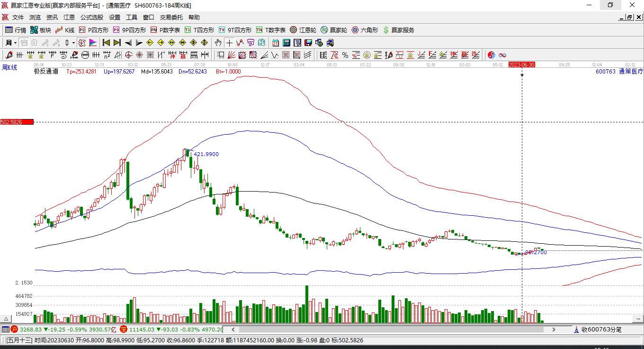
Task: Open the P四方形 tool
Action: pos(94,30)
